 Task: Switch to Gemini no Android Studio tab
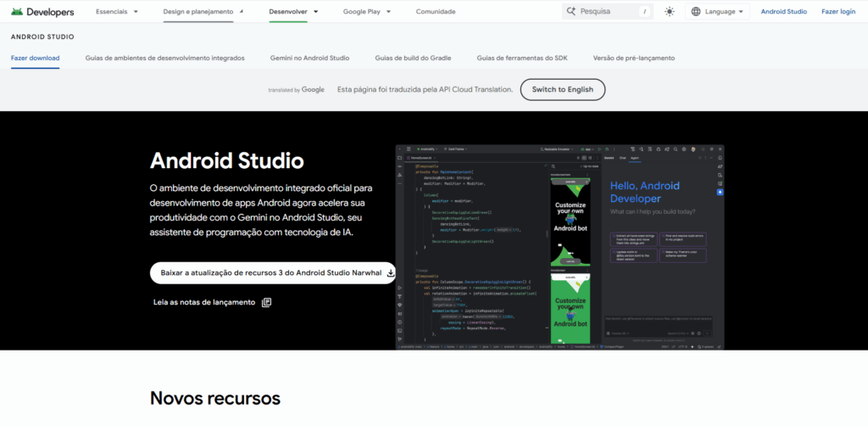pyautogui.click(x=309, y=58)
